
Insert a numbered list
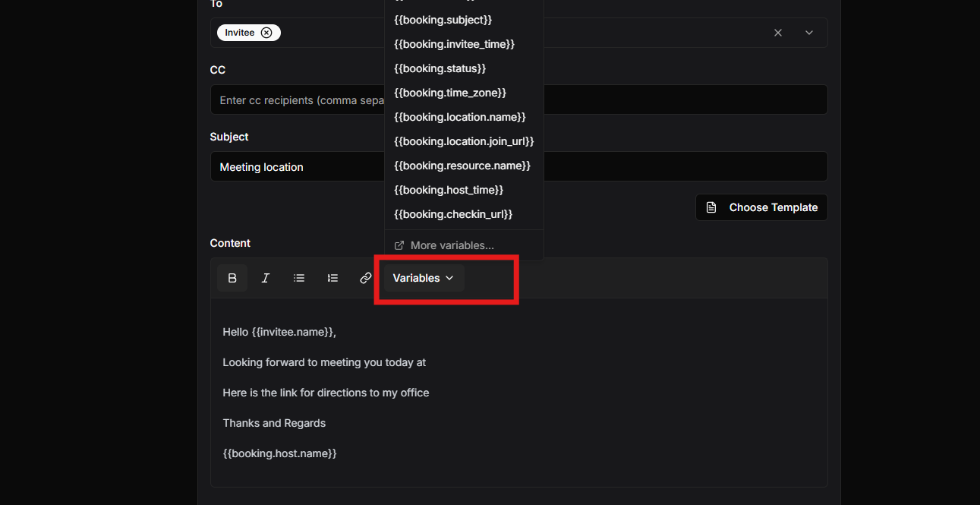click(332, 278)
